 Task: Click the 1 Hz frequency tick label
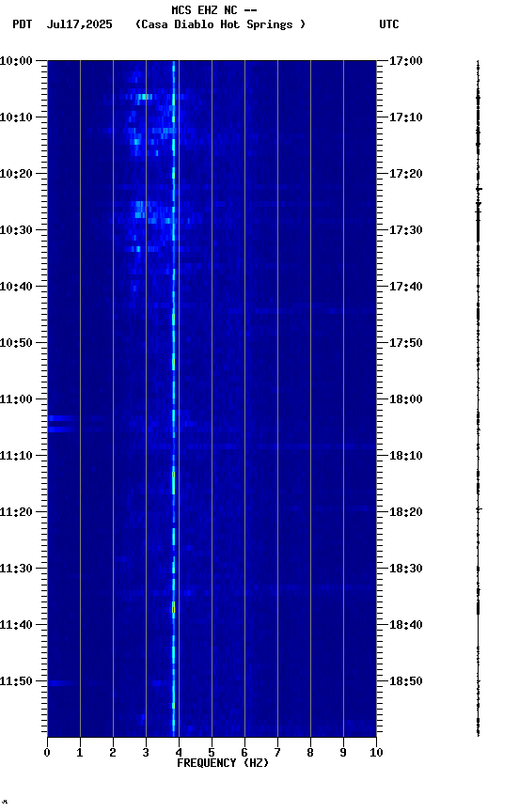pyautogui.click(x=80, y=753)
